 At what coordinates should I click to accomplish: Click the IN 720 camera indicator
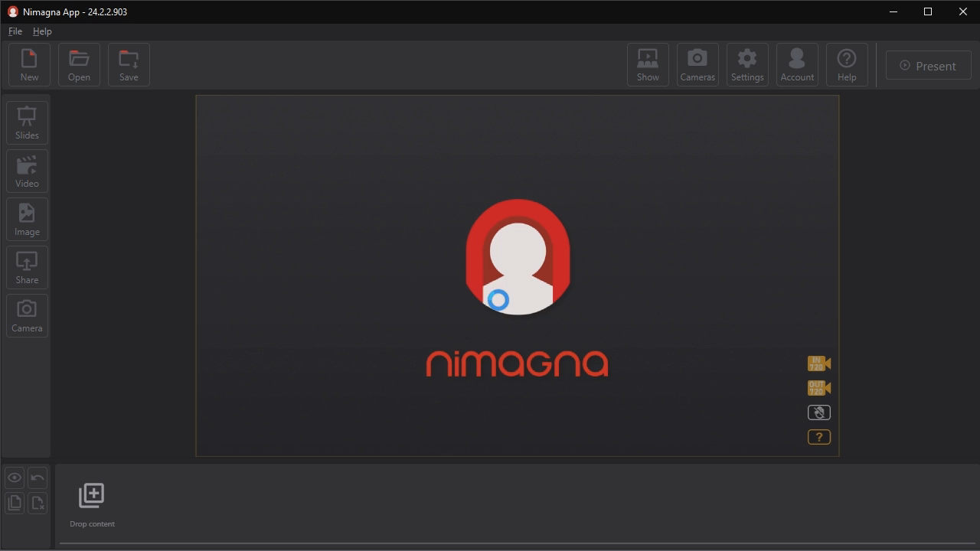819,364
